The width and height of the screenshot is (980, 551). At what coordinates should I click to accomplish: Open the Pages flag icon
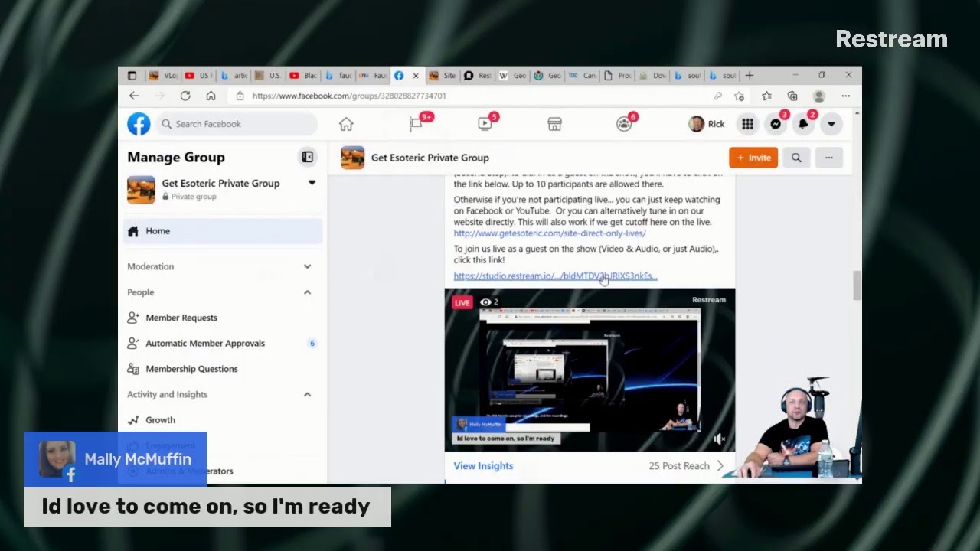point(416,124)
